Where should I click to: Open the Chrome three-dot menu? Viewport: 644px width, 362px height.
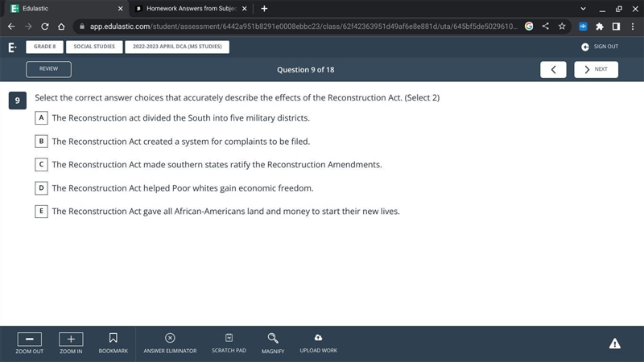(633, 27)
